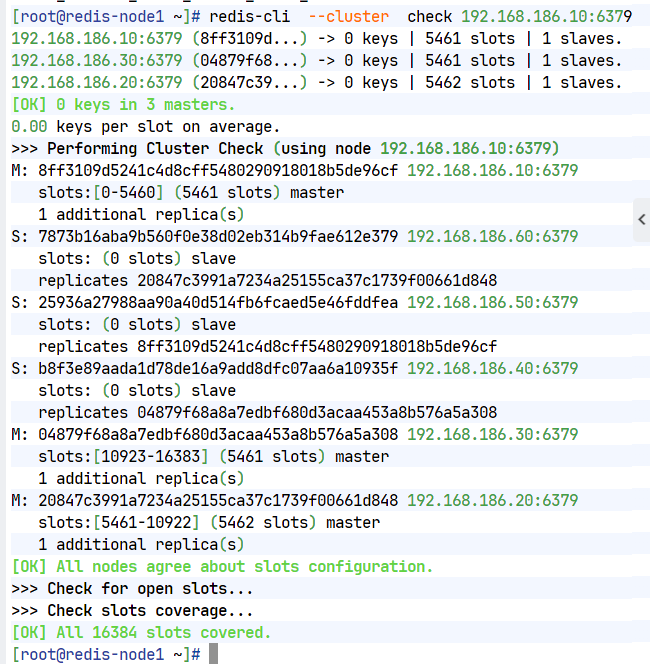Collapse the side panel chevron arrow
Image resolution: width=650 pixels, height=664 pixels.
[642, 219]
